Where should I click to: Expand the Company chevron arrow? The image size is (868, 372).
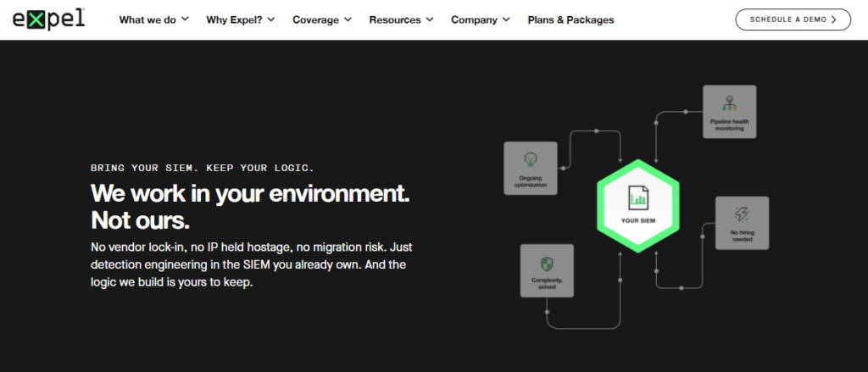point(506,19)
